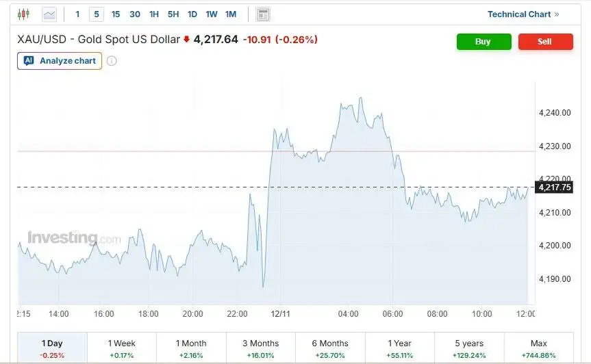Select the 15-minute interval

pyautogui.click(x=116, y=14)
